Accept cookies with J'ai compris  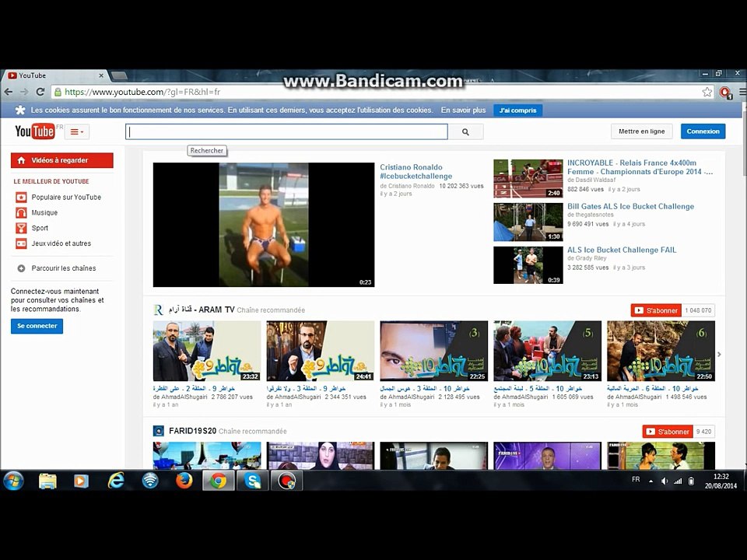coord(517,110)
